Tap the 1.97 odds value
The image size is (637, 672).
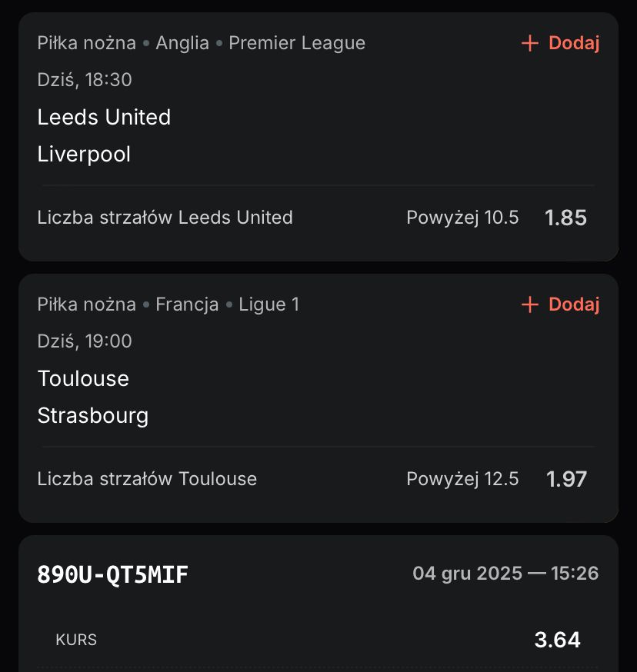coord(566,479)
